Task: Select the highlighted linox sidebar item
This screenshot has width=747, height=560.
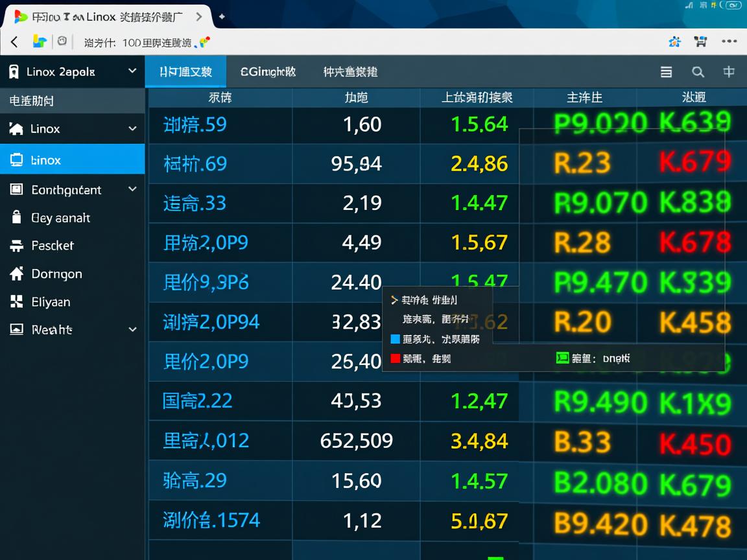Action: pyautogui.click(x=72, y=159)
